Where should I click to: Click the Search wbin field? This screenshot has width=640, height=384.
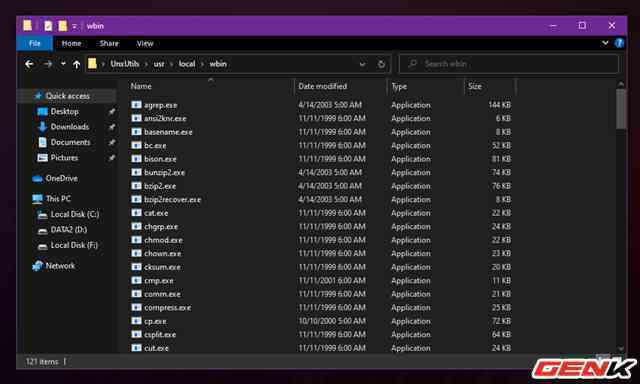[x=509, y=64]
